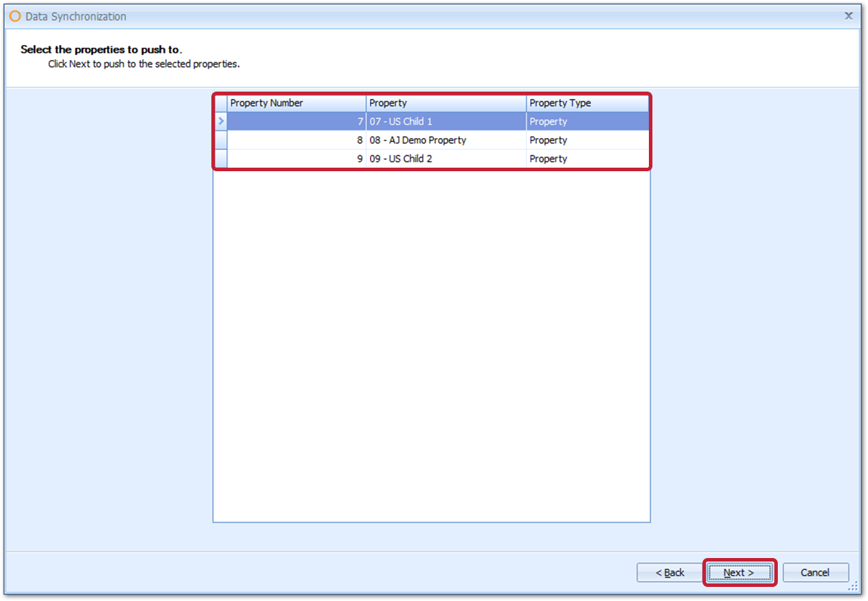Click the Property Type cell for US Child 2

pos(586,159)
